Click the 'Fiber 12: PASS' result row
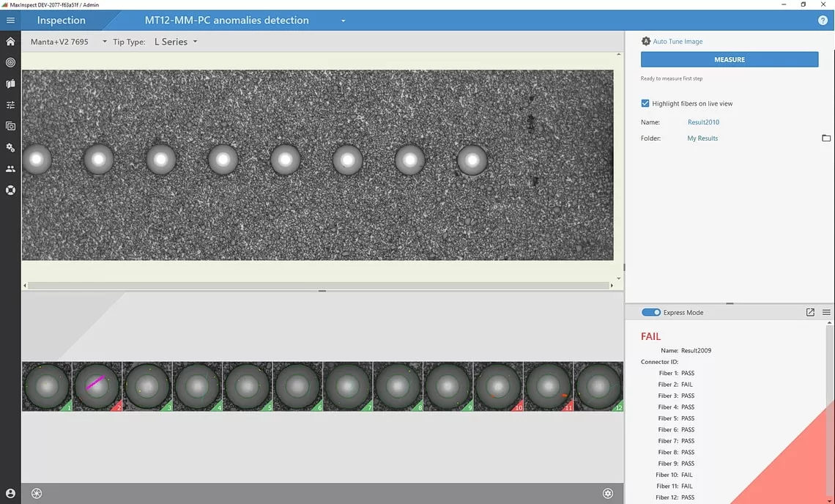 click(675, 497)
